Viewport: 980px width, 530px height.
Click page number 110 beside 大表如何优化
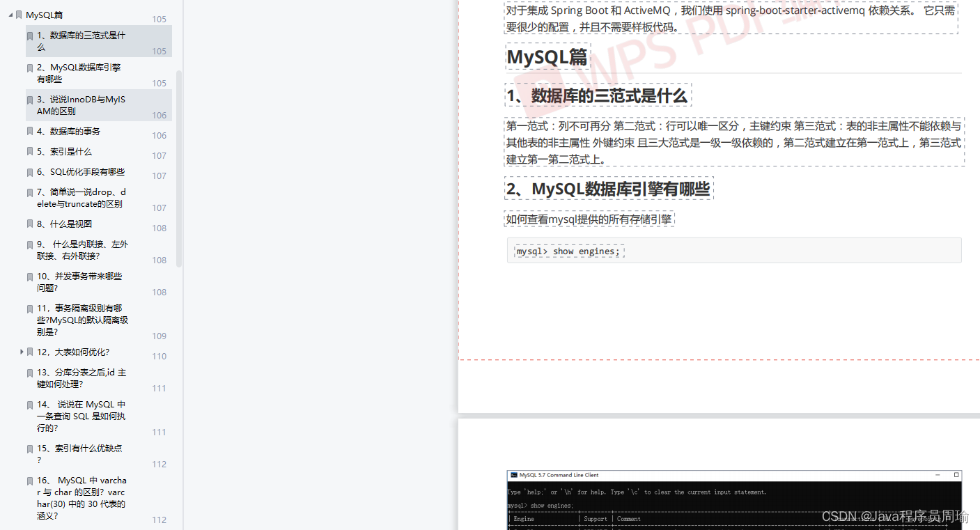tap(160, 356)
